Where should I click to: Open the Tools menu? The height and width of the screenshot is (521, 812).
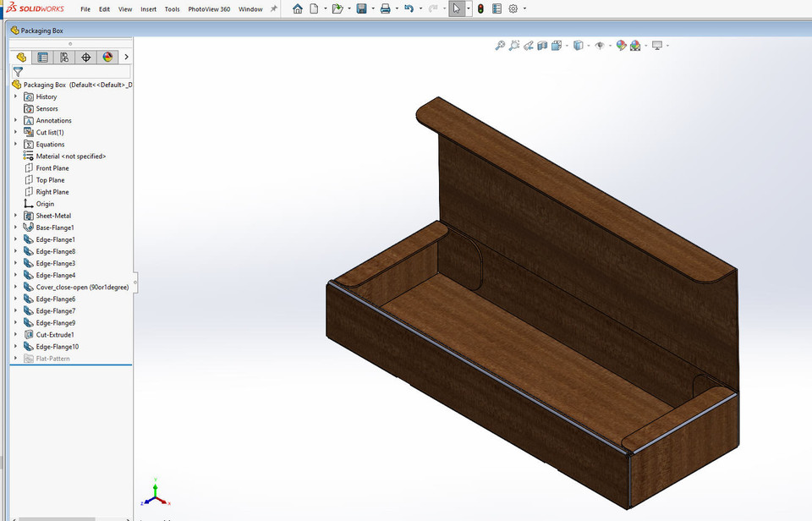click(x=172, y=8)
